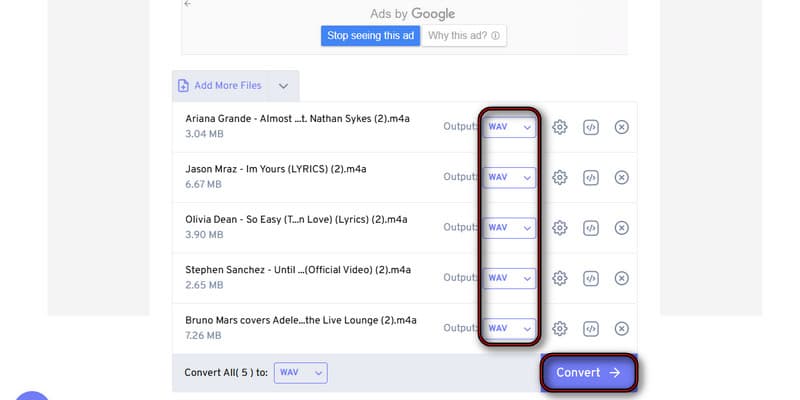Screen dimensions: 800x400
Task: Remove the Olivia Dean file from list
Action: [x=621, y=228]
